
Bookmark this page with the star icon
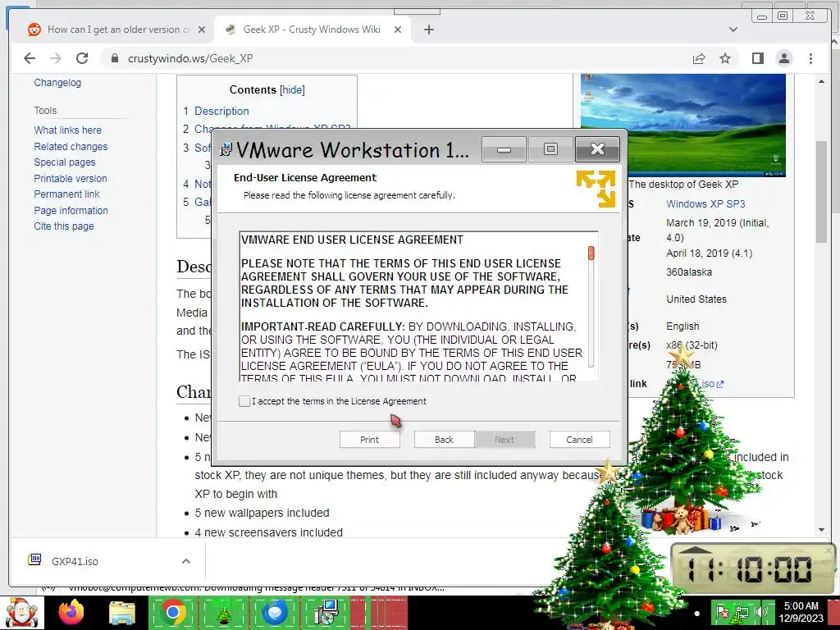[725, 58]
